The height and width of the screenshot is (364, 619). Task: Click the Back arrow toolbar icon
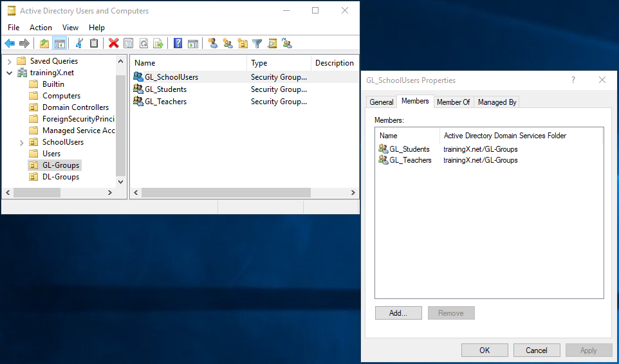pyautogui.click(x=10, y=43)
